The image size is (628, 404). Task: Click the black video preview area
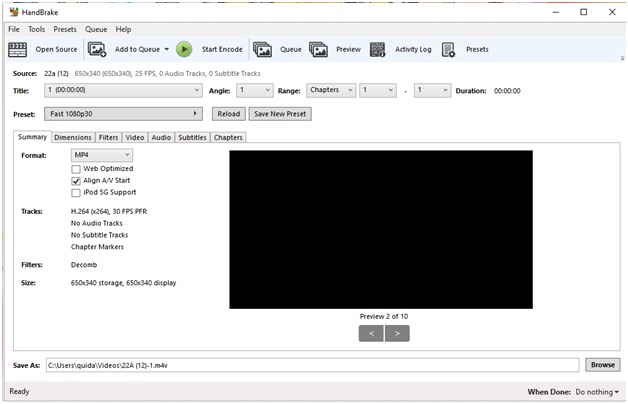(x=381, y=229)
